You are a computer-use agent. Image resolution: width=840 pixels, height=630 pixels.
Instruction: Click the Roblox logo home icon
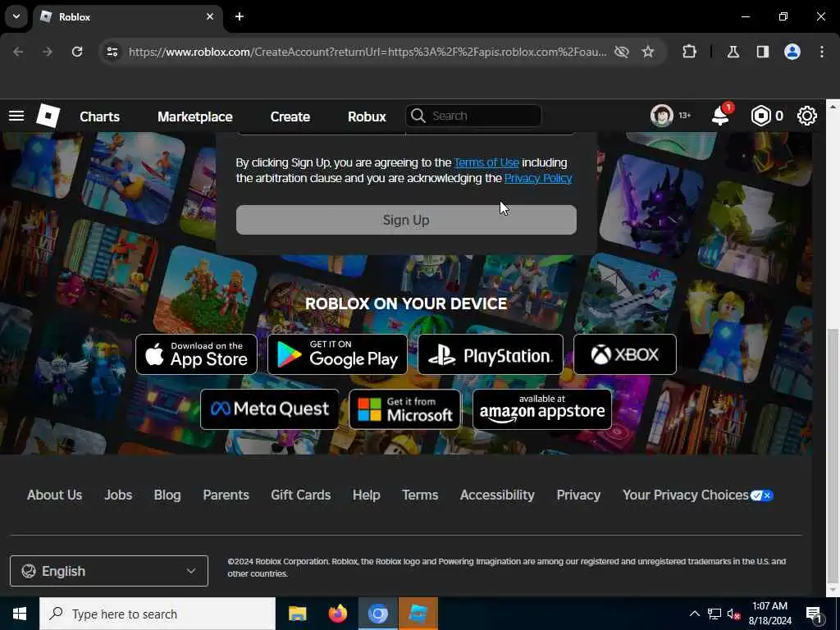(x=48, y=116)
